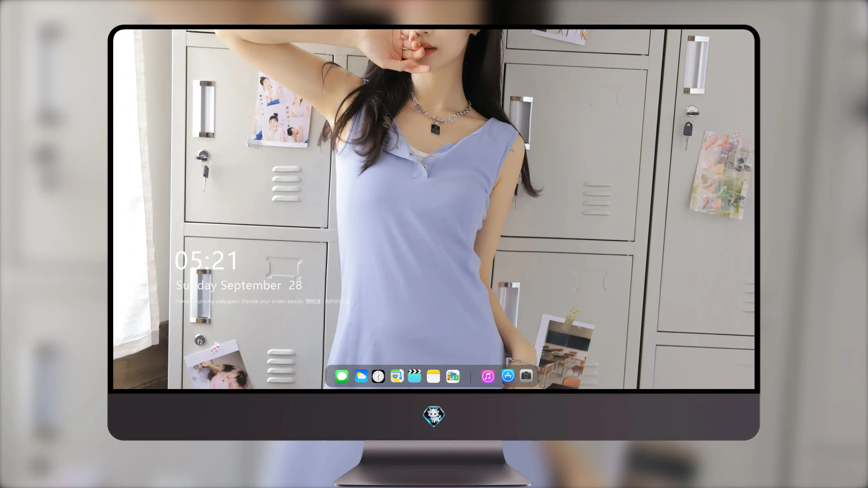Image resolution: width=868 pixels, height=488 pixels.
Task: Open the Clock app in the dock
Action: pos(378,376)
